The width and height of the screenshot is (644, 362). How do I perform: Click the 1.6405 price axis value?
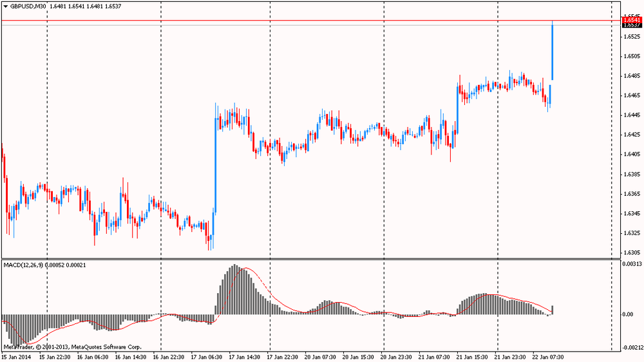tap(632, 155)
